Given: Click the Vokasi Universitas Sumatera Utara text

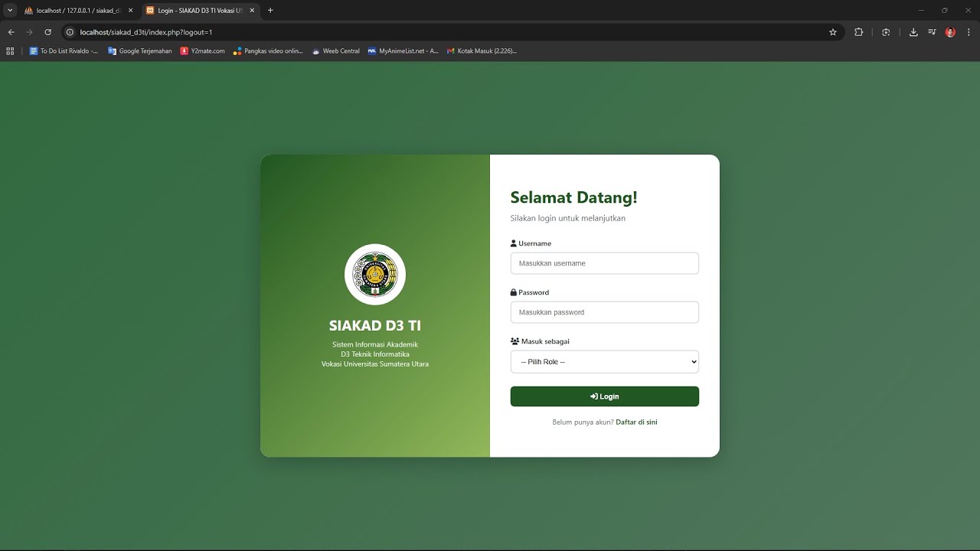Looking at the screenshot, I should 375,364.
